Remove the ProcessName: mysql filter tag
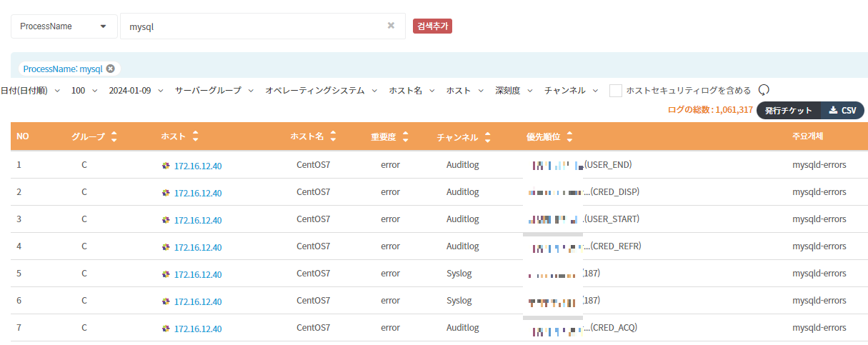The image size is (868, 345). coord(110,69)
